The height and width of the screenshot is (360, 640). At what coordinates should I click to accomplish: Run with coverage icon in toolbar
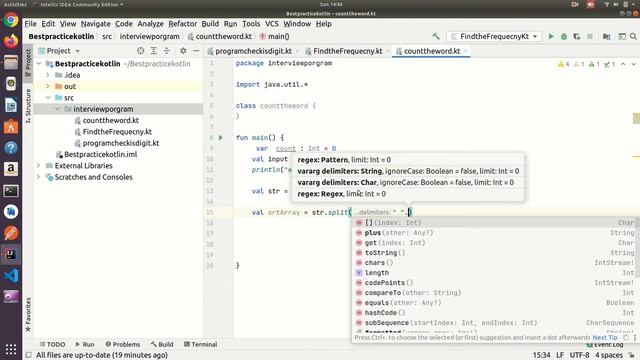tap(577, 36)
